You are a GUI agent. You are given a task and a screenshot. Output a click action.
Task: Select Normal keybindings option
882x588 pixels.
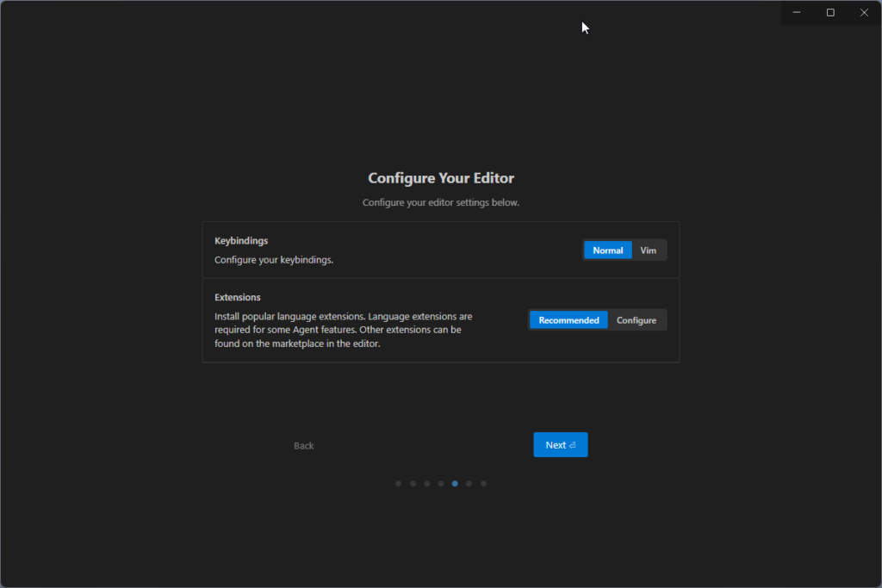point(607,251)
